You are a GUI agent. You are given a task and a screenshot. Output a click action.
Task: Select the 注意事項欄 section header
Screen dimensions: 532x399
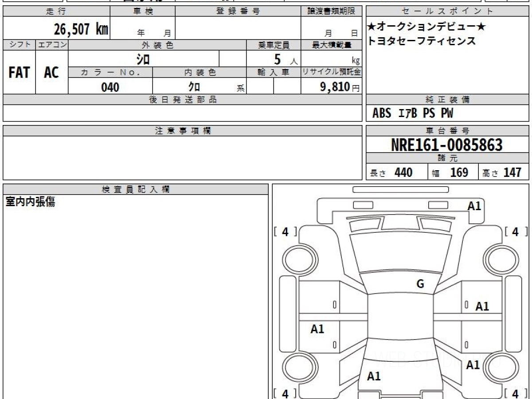(x=183, y=131)
